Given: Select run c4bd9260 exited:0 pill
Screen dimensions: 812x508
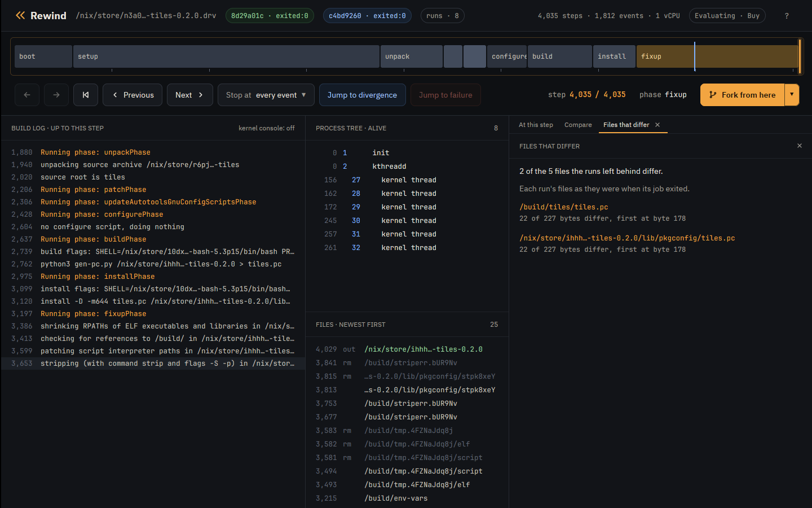Looking at the screenshot, I should click(367, 16).
